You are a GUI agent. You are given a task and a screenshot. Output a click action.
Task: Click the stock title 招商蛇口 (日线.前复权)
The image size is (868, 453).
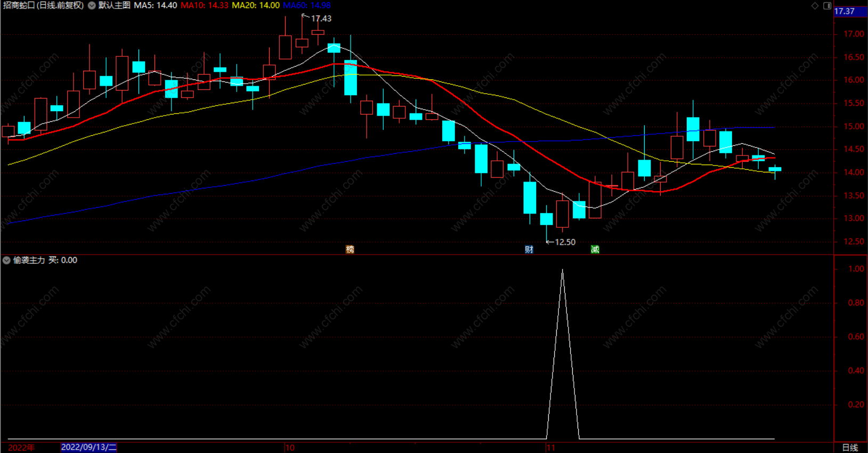(x=44, y=5)
